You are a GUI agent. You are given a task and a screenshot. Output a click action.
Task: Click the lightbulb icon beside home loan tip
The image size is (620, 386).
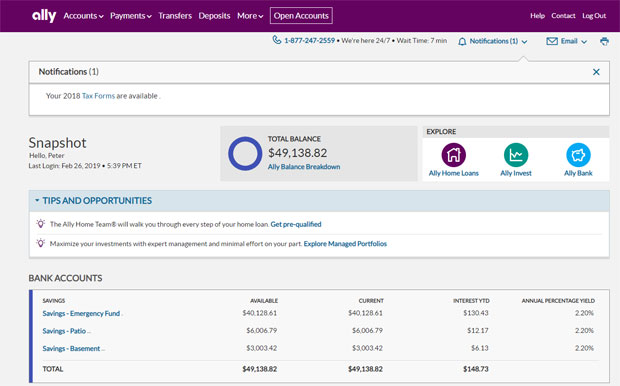(41, 223)
